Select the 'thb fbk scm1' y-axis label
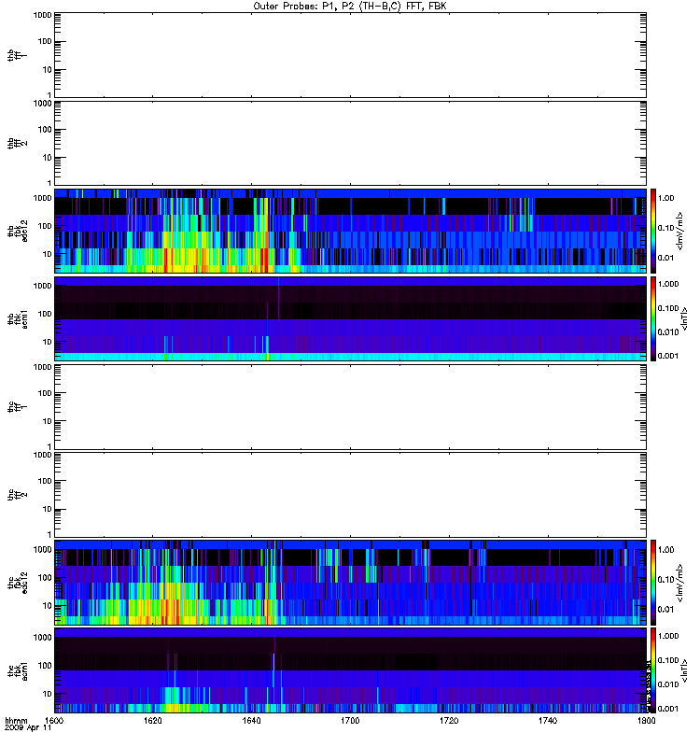Viewport: 700px width, 747px height. tap(17, 318)
